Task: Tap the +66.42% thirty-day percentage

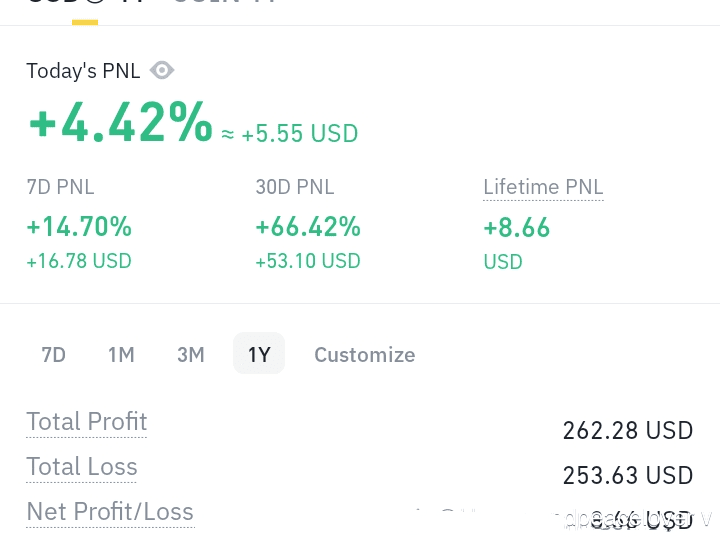Action: 308,227
